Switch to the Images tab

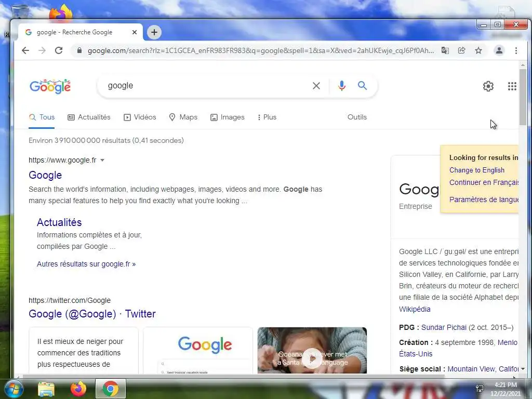coord(228,117)
